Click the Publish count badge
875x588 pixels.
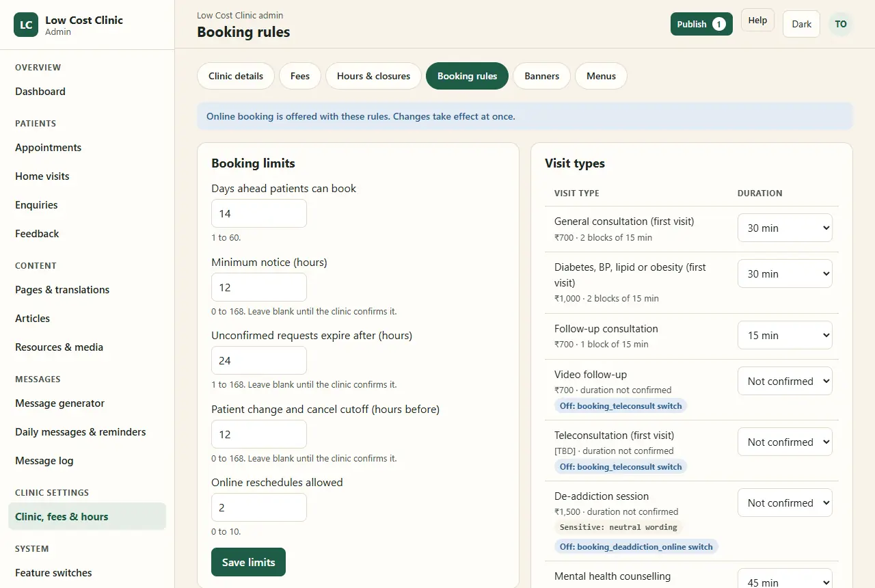pyautogui.click(x=718, y=24)
